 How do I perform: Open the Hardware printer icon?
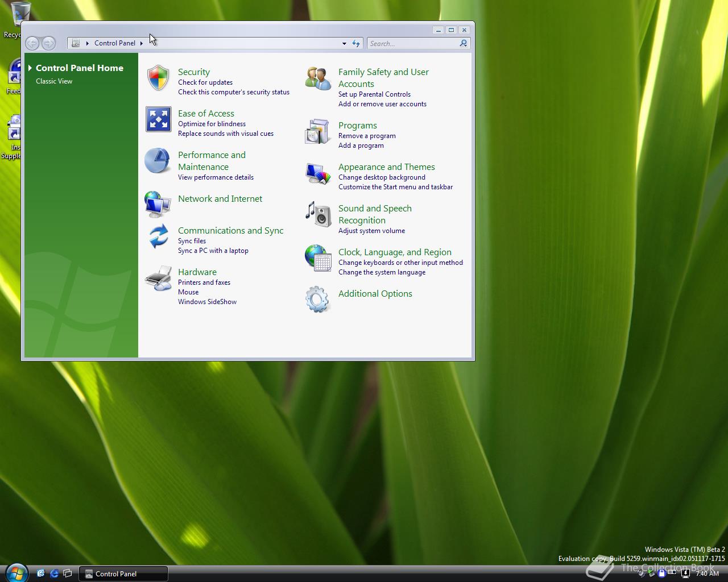tap(158, 278)
